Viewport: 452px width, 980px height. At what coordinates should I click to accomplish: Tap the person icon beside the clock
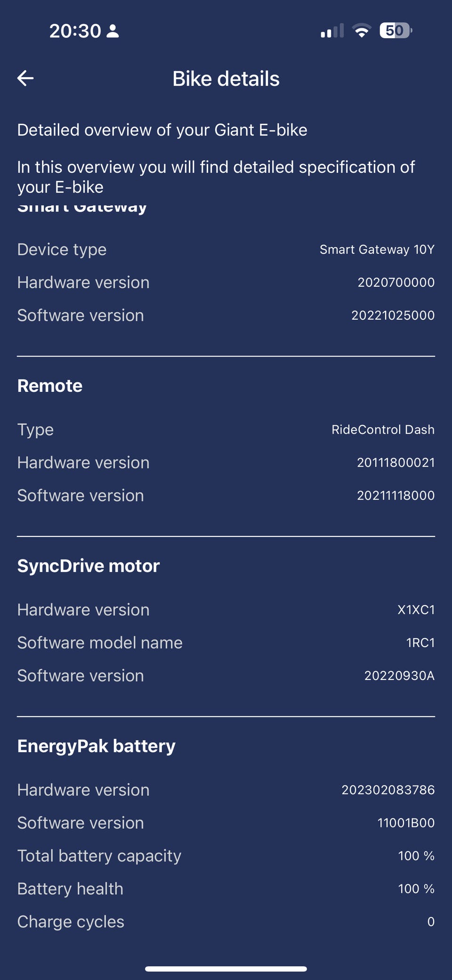coord(113,31)
